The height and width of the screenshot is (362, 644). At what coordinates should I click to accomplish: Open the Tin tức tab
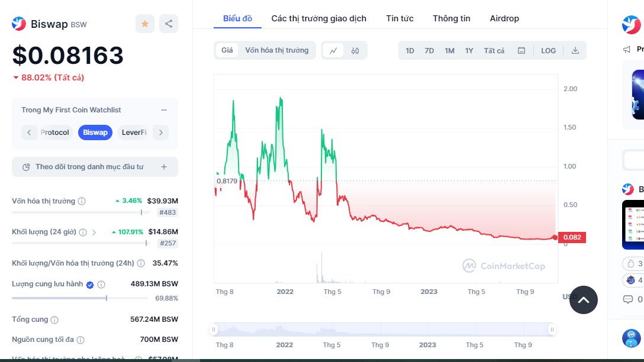(400, 18)
